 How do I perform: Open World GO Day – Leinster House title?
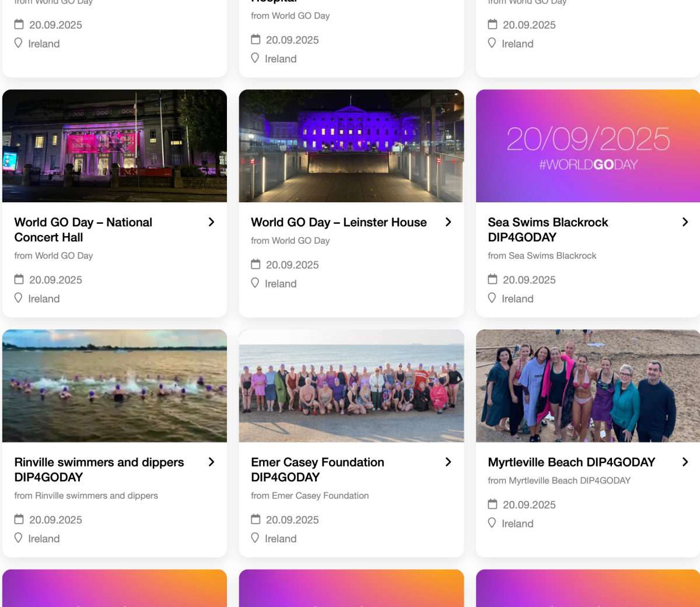(338, 222)
